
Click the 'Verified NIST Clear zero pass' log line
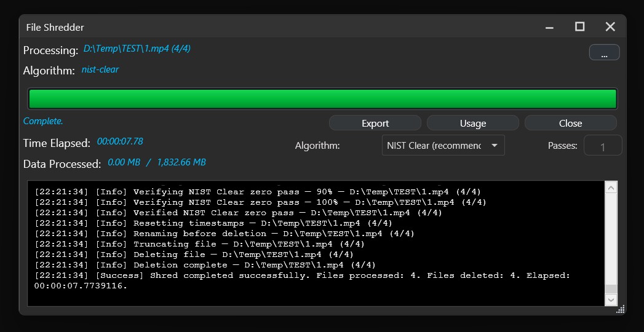click(x=238, y=213)
